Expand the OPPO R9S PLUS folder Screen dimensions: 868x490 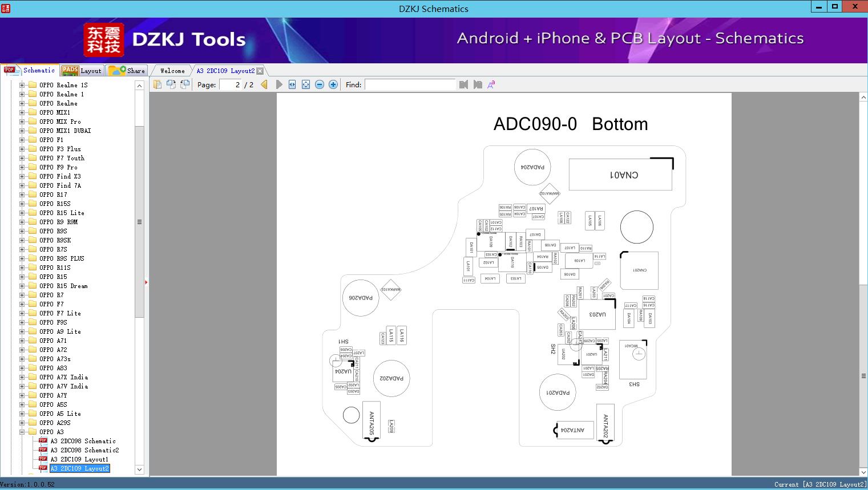[x=22, y=258]
